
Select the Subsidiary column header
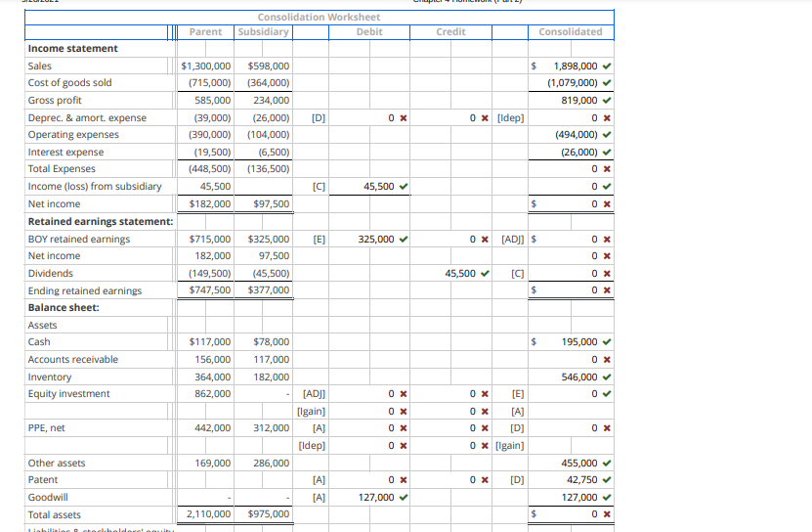point(263,31)
